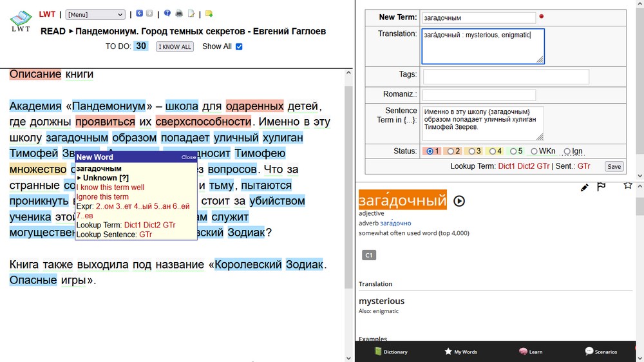
Task: Click Dict2 in the term form Lookup row
Action: pos(526,166)
